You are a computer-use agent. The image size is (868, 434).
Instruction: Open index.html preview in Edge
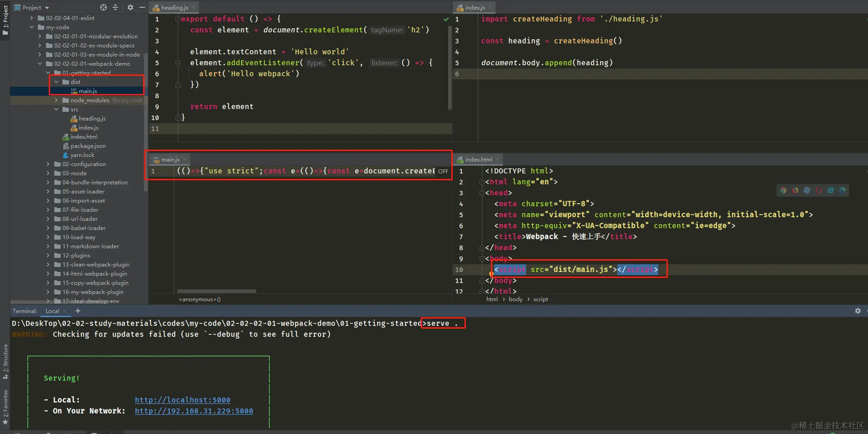[x=842, y=190]
